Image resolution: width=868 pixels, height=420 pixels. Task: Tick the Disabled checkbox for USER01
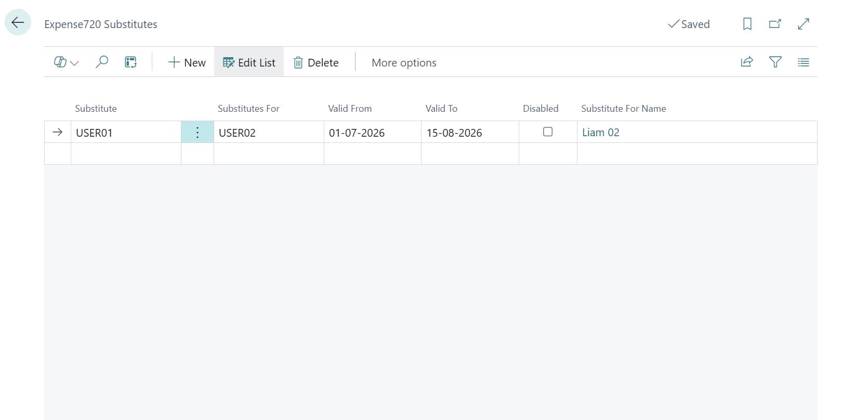coord(548,132)
